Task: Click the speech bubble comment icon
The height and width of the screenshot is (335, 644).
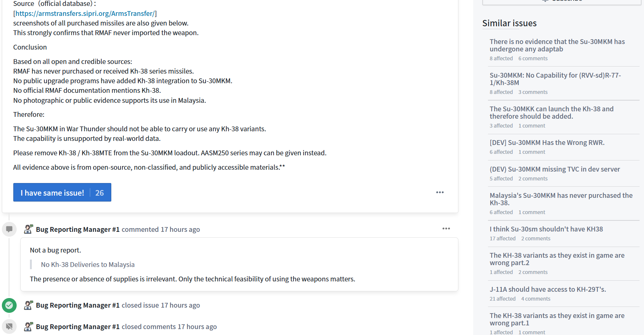Action: [x=9, y=229]
